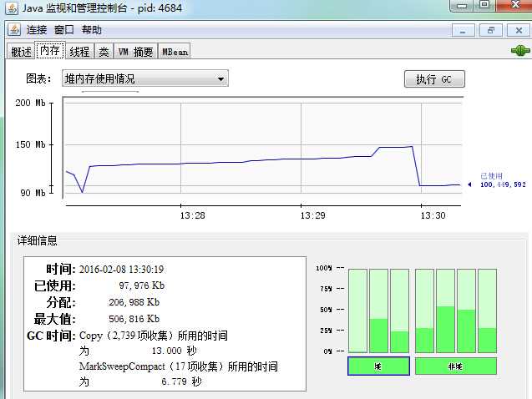Image resolution: width=532 pixels, height=399 pixels.
Task: Click the 分配: label
Action: click(x=61, y=302)
